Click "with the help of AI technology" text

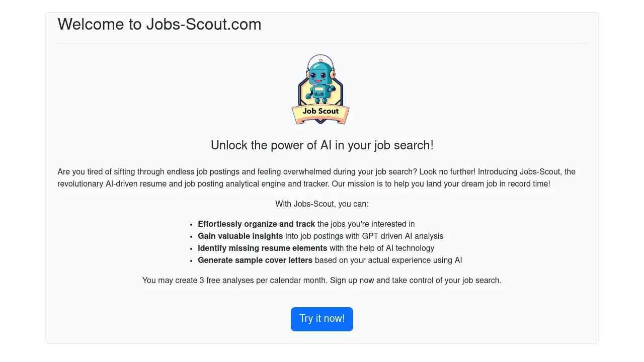[382, 248]
